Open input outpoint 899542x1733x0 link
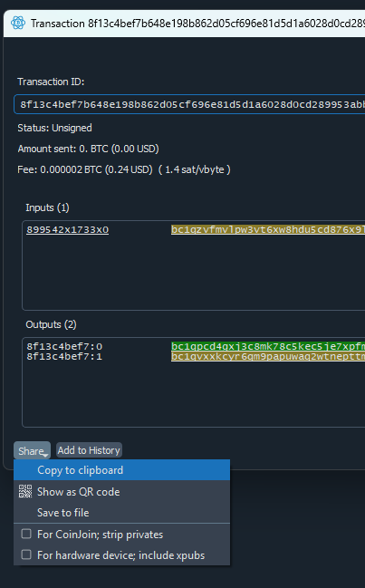 pos(67,229)
